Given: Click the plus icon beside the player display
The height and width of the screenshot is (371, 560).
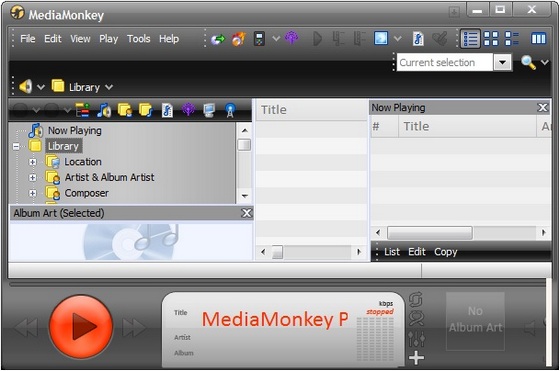Looking at the screenshot, I should click(x=416, y=357).
